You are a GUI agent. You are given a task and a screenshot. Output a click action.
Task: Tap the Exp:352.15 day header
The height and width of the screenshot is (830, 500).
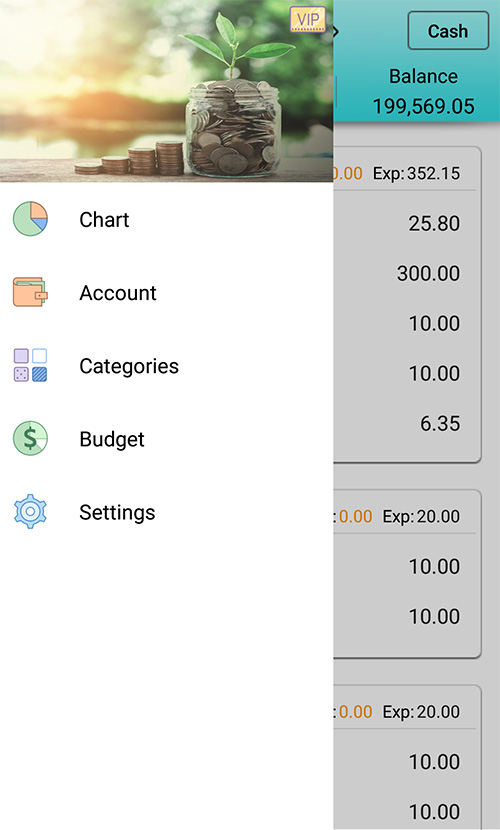[416, 173]
